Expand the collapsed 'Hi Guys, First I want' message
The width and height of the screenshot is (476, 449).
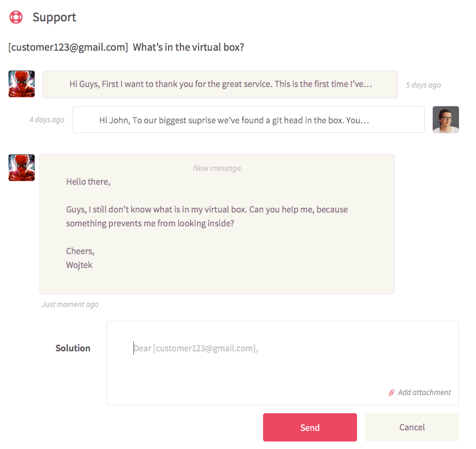[220, 84]
